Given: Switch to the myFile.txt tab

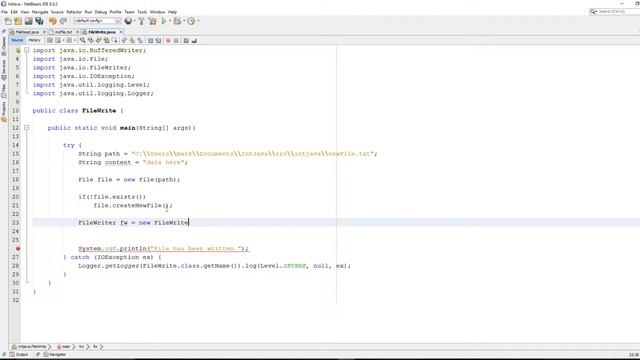Looking at the screenshot, I should (x=63, y=32).
